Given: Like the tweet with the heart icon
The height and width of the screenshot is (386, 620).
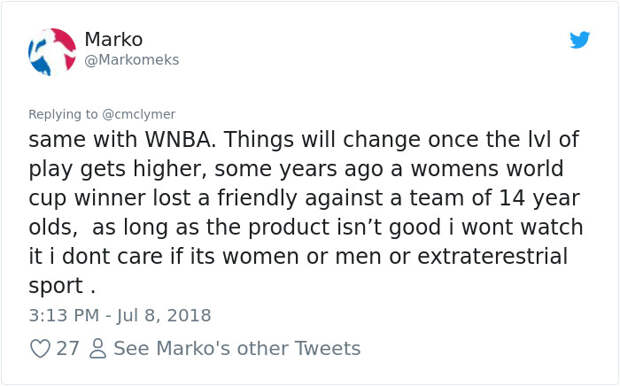Looking at the screenshot, I should point(40,348).
